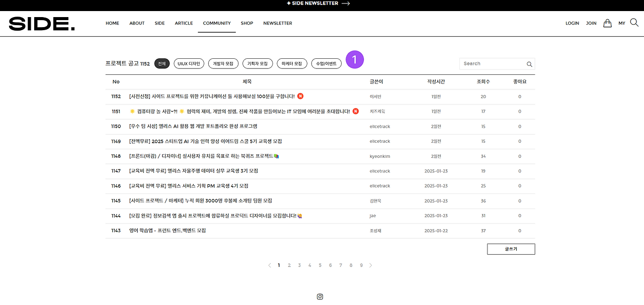Click the purple notification badge showing 1
Screen dimensions: 644x305
[x=355, y=59]
